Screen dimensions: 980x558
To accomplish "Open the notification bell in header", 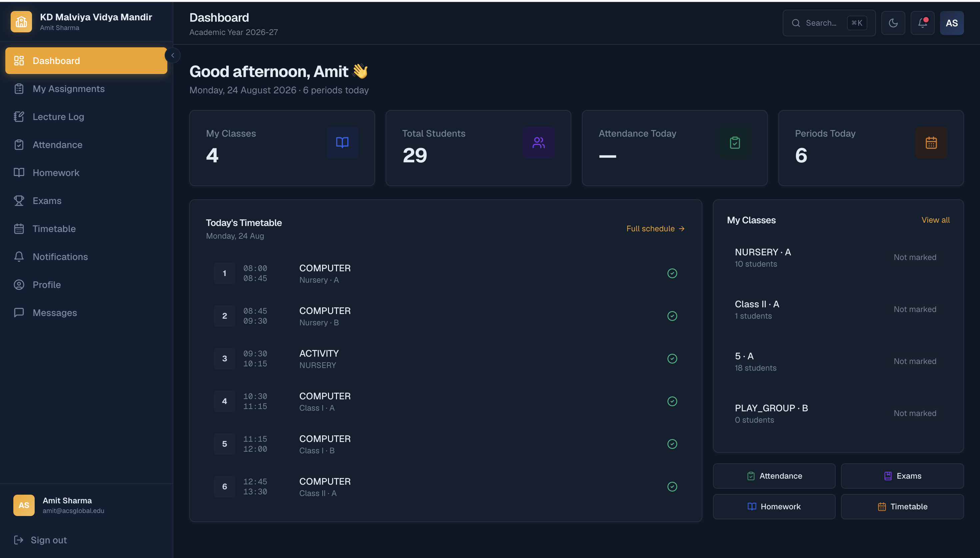I will pyautogui.click(x=923, y=23).
